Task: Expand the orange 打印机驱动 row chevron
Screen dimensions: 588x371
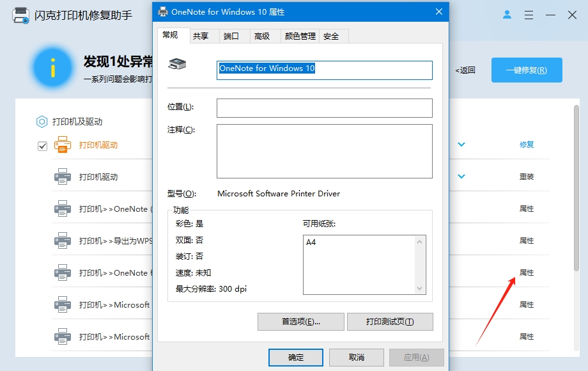Action: click(x=461, y=145)
